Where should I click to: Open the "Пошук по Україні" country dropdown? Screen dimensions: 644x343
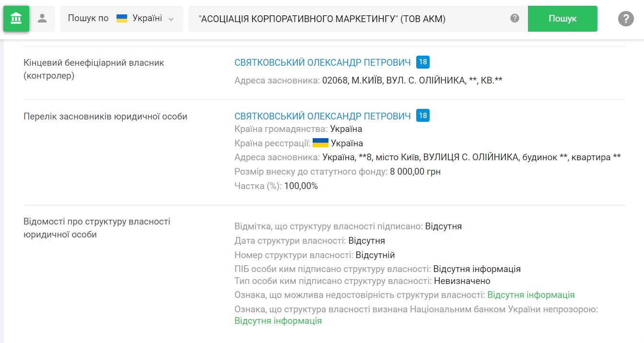pos(121,19)
